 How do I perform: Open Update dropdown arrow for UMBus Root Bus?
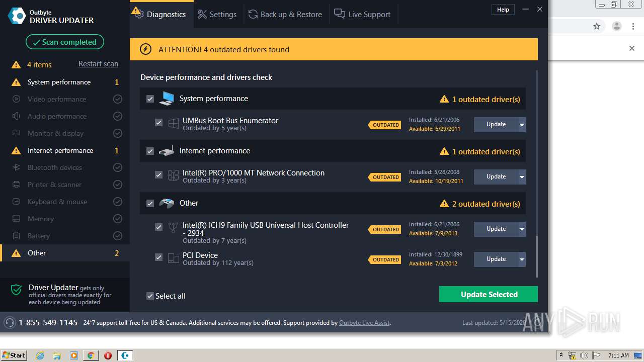pyautogui.click(x=522, y=125)
